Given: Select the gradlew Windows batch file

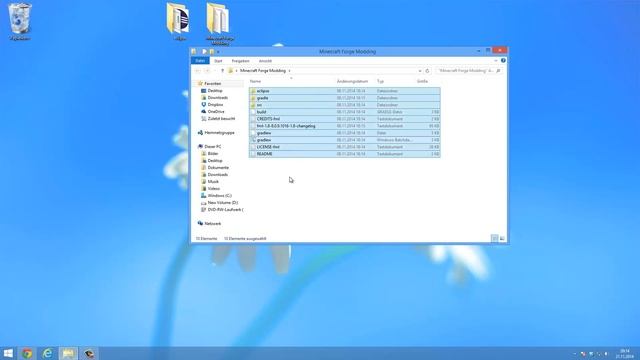Looking at the screenshot, I should [x=344, y=140].
